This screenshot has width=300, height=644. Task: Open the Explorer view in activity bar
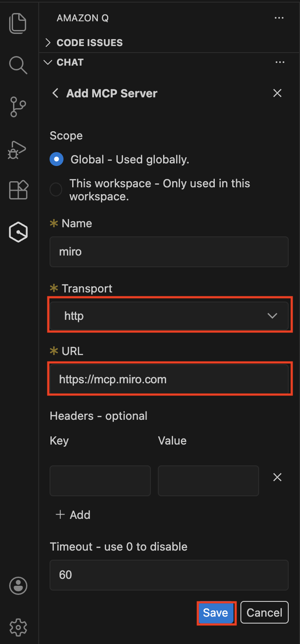click(18, 23)
